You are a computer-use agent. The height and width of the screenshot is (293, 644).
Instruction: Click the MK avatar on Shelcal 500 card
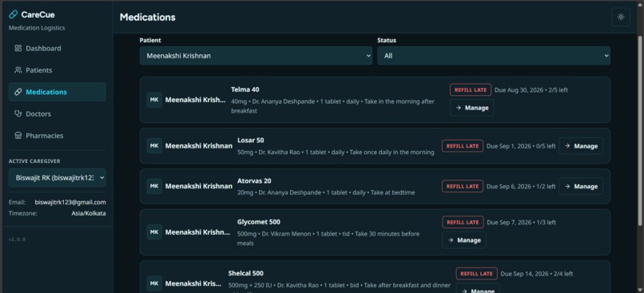point(154,283)
